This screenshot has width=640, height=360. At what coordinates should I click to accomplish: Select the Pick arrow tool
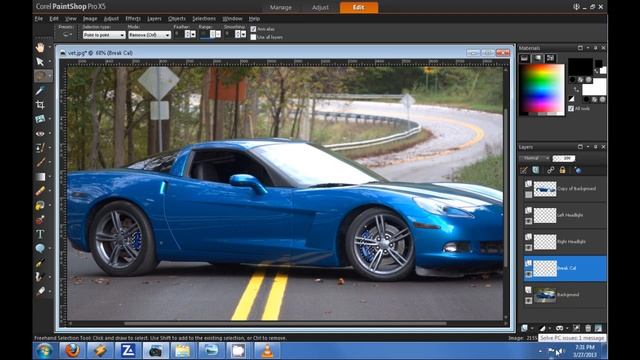40,62
